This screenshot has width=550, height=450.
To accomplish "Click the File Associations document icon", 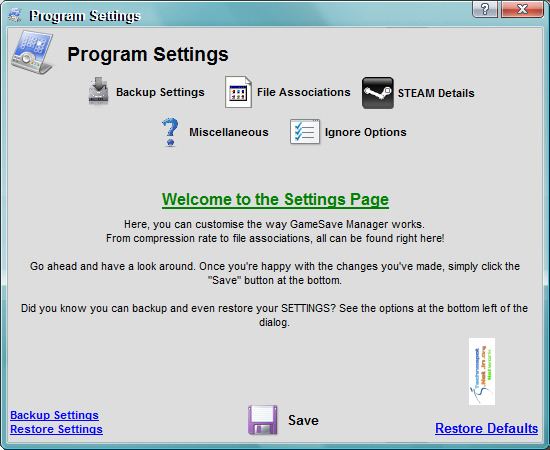I will (238, 92).
